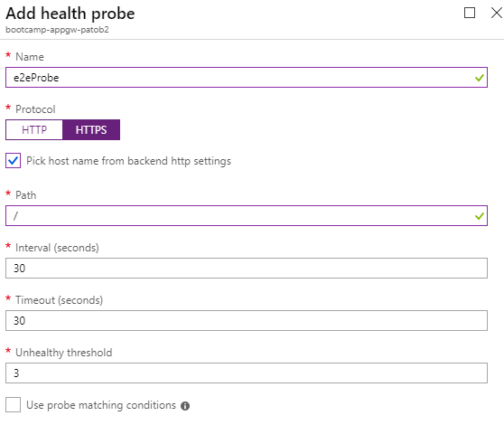Focus the Path input field
This screenshot has height=425, width=504.
click(x=247, y=215)
